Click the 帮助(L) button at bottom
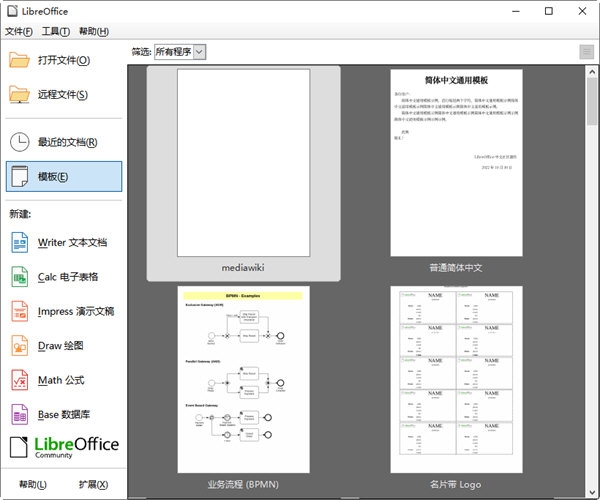Viewport: 600px width, 500px height. (33, 484)
